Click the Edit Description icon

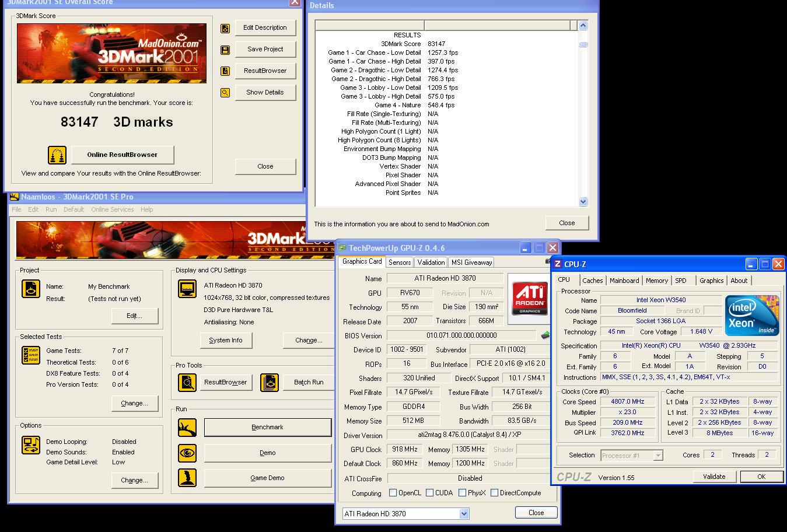coord(225,28)
